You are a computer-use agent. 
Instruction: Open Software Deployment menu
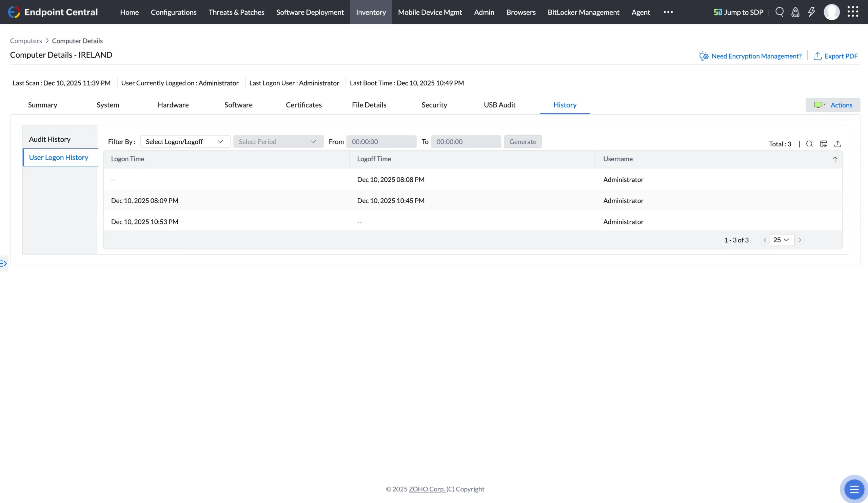310,12
